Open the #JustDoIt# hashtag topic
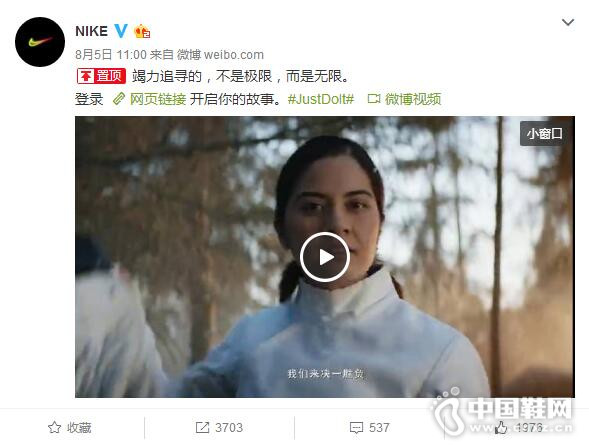 click(321, 99)
